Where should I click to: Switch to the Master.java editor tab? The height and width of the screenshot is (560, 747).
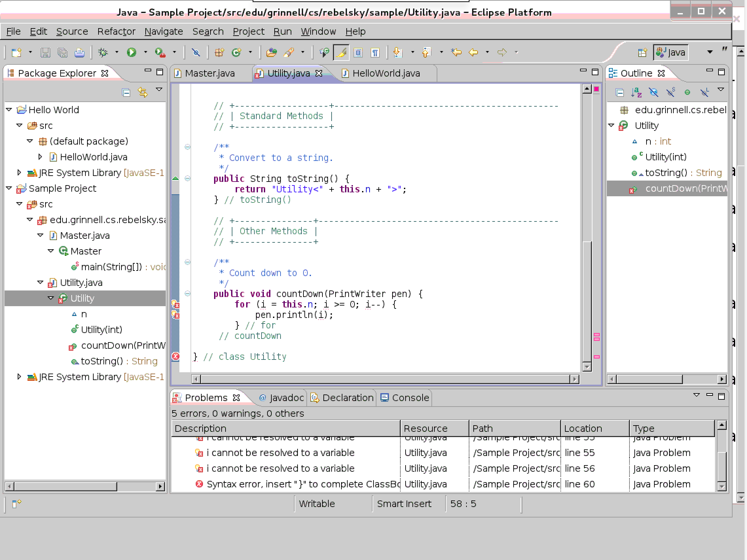[210, 73]
